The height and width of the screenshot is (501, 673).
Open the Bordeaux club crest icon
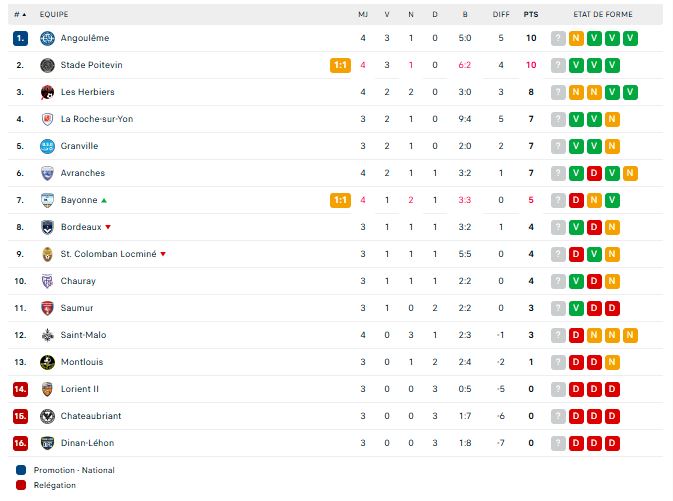47,227
